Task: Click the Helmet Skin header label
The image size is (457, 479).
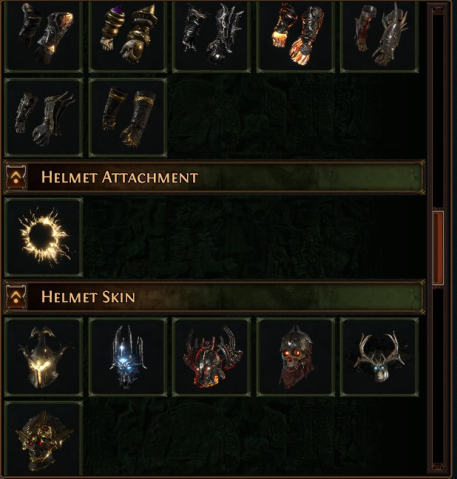Action: tap(88, 297)
